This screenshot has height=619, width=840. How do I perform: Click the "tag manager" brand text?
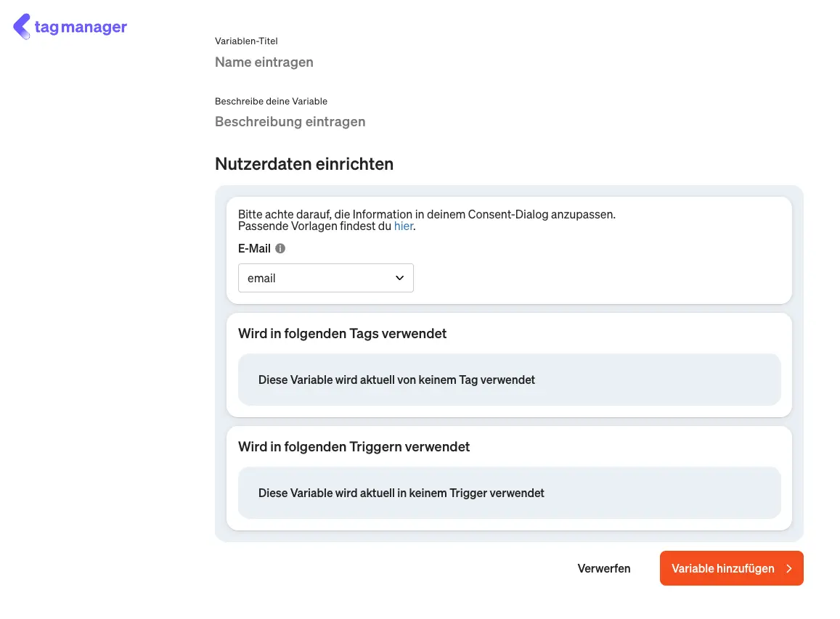point(81,28)
